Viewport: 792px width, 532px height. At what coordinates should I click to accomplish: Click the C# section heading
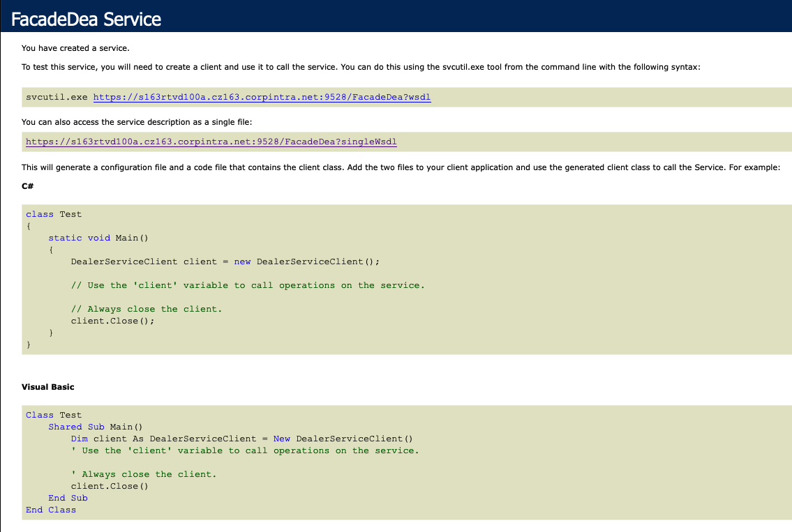click(28, 186)
